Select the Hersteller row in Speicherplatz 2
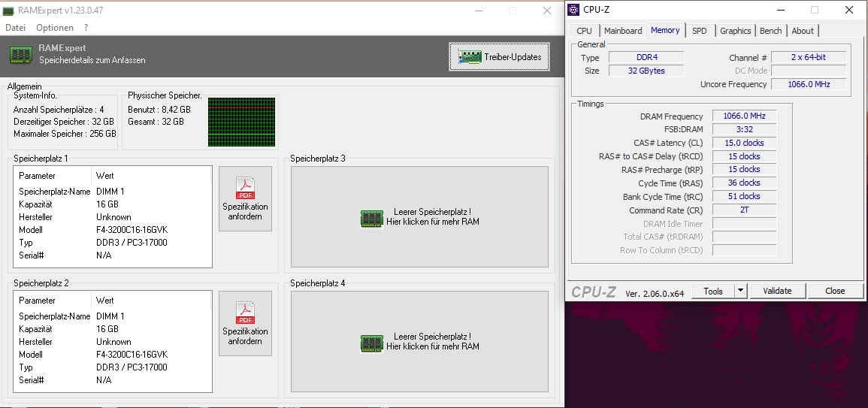 (113, 342)
